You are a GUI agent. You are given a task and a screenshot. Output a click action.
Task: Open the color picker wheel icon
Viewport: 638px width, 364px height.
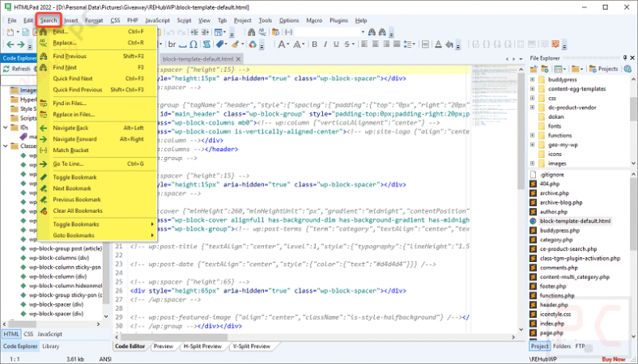pos(253,44)
